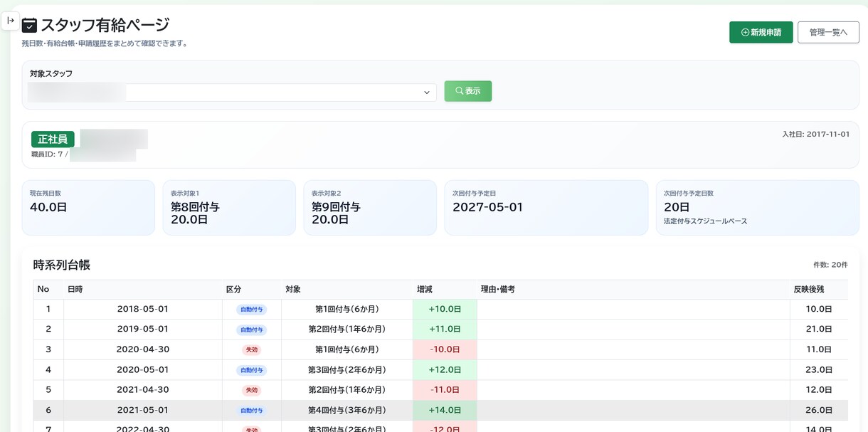Select the 次回付与予定日数 20日 card

758,207
